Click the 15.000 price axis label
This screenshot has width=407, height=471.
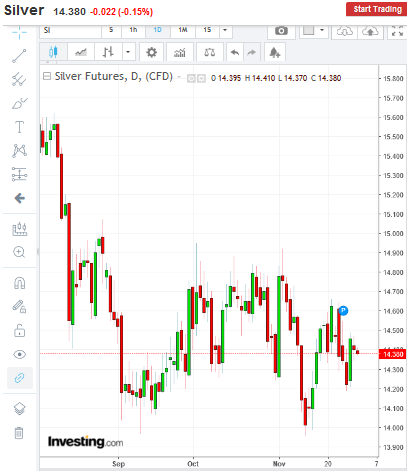point(393,233)
